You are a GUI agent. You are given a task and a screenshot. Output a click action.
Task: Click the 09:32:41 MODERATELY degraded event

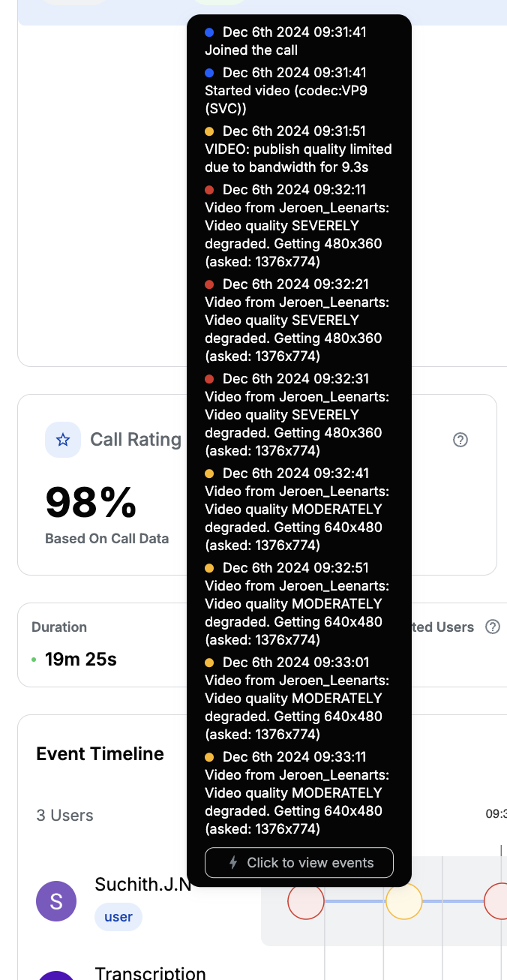(x=297, y=510)
